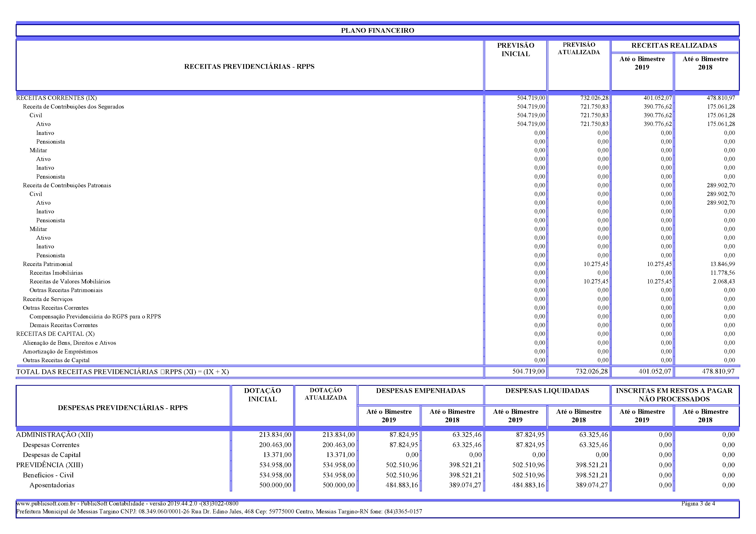Click the DESPESAS EMPENHADAS header

[x=420, y=390]
